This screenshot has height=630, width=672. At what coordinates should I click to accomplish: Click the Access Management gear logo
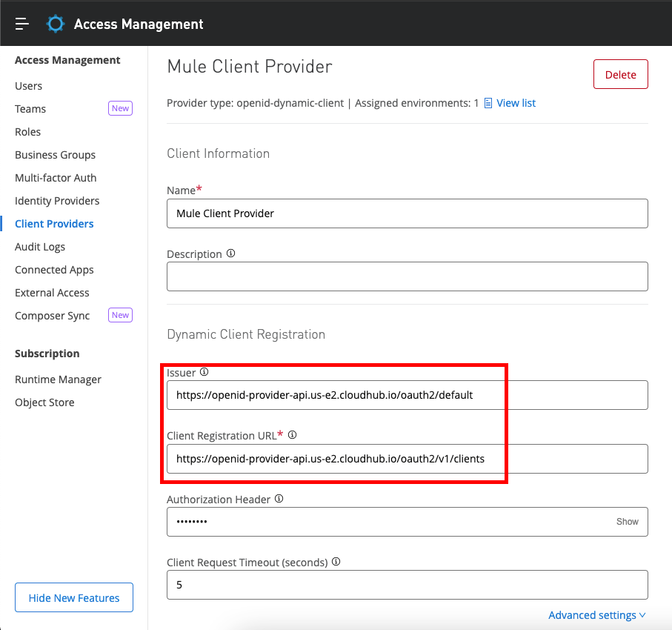click(56, 24)
